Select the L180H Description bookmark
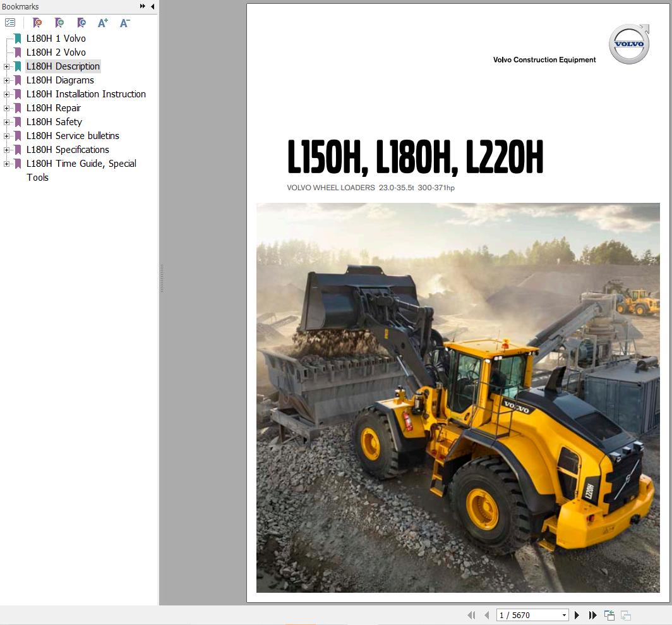672x625 pixels. tap(63, 66)
